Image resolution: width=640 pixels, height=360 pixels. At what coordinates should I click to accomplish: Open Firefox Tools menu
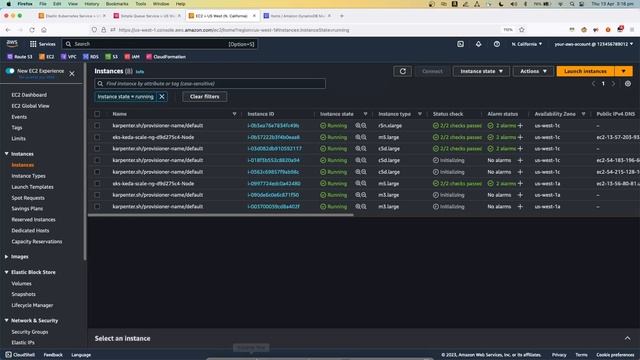[141, 4]
